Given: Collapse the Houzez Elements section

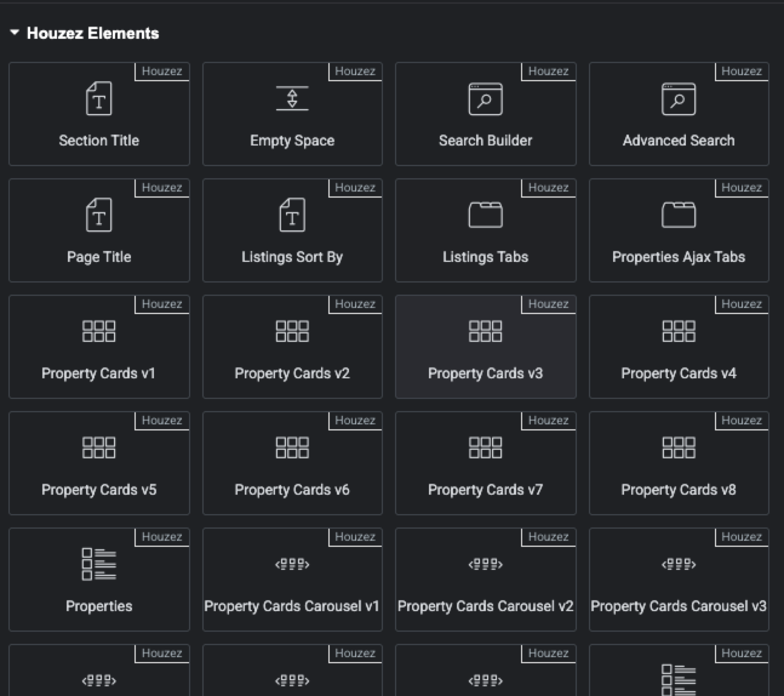Looking at the screenshot, I should coord(15,33).
